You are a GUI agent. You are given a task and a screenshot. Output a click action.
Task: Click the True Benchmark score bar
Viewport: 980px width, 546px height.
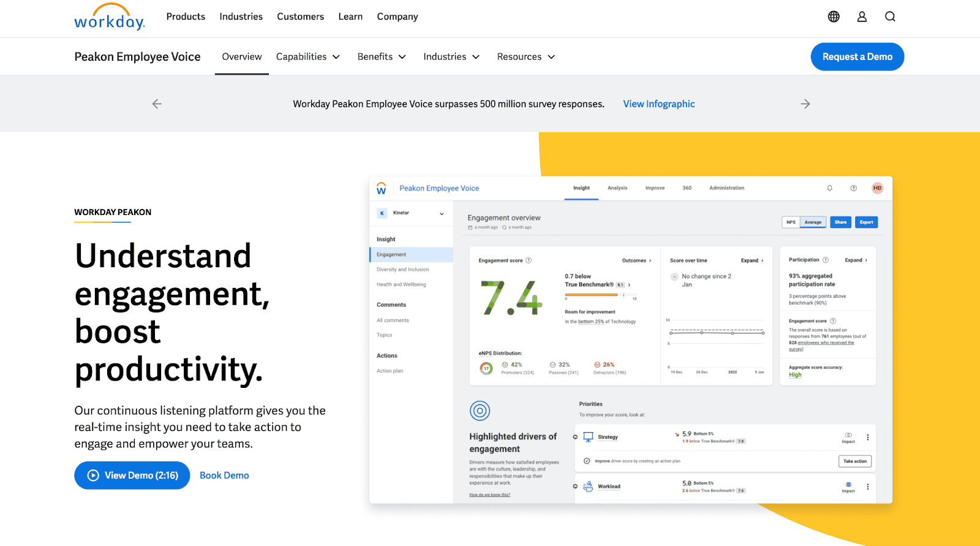(x=601, y=295)
